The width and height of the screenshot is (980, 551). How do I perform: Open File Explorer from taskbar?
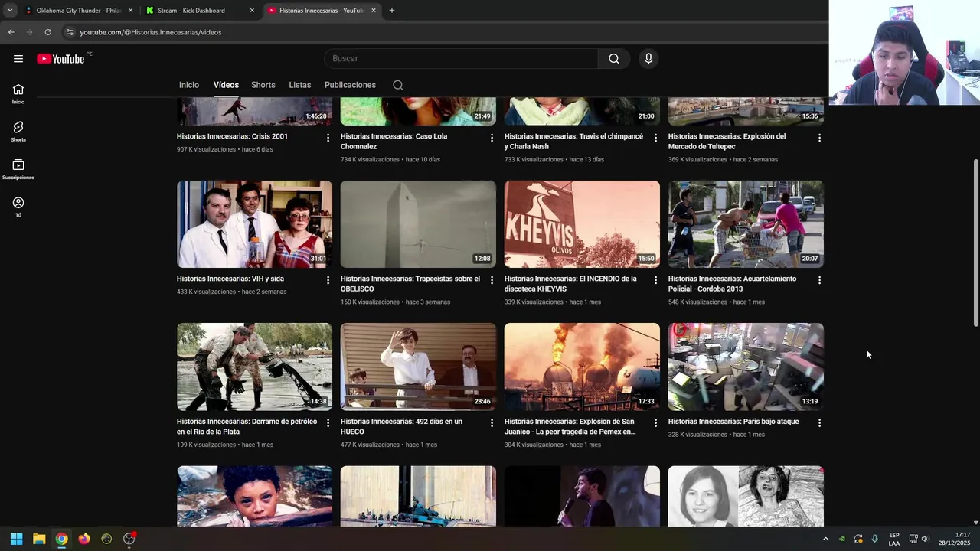(x=39, y=539)
